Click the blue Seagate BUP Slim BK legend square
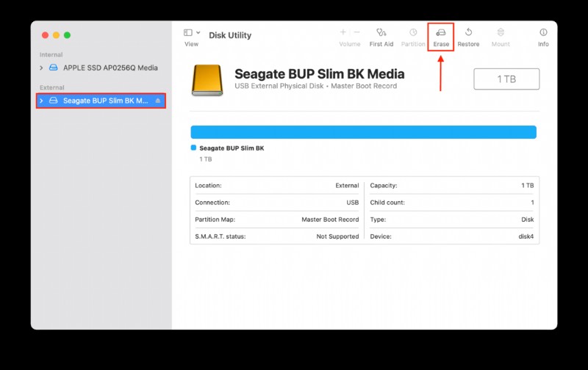The image size is (588, 370). [194, 148]
